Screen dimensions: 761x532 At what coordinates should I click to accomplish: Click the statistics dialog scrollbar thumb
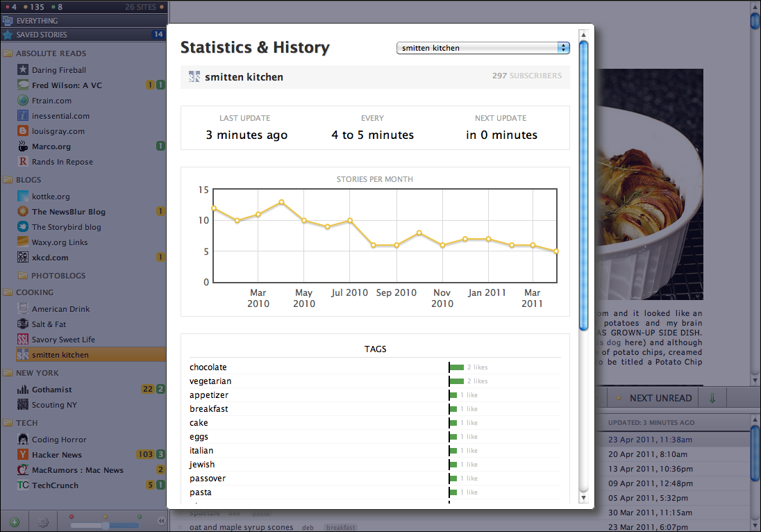point(583,184)
